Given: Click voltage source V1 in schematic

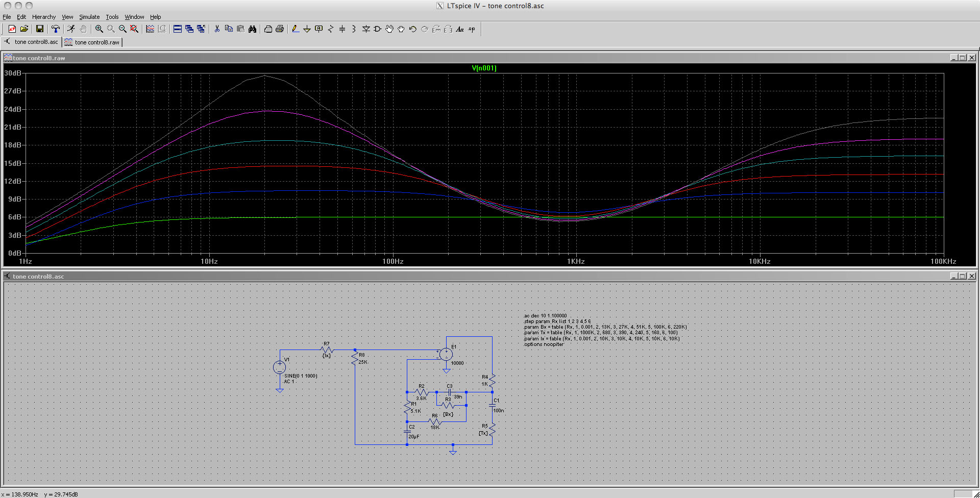Looking at the screenshot, I should pyautogui.click(x=279, y=367).
